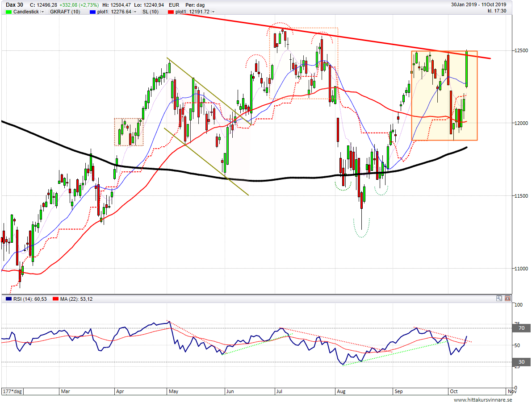Image resolution: width=532 pixels, height=402 pixels.
Task: Click the May label on time axis
Action: 173,391
